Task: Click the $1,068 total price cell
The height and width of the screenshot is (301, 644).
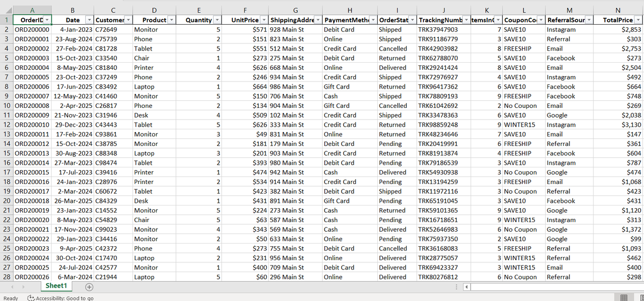Action: 618,182
